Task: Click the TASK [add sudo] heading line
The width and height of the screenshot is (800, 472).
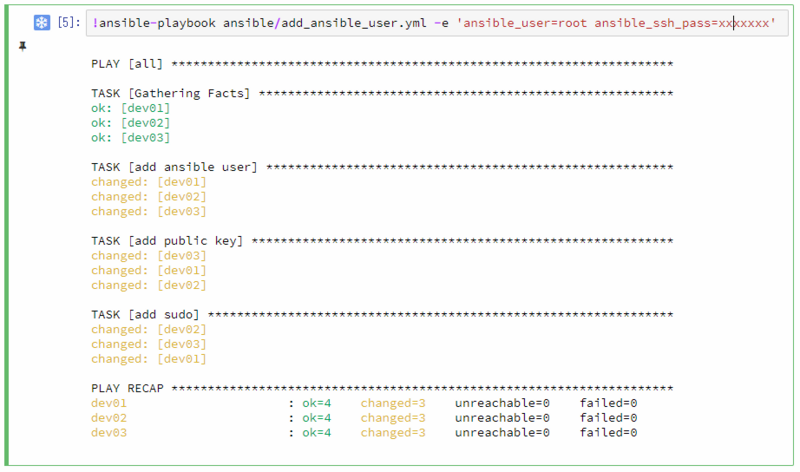Action: coord(382,315)
